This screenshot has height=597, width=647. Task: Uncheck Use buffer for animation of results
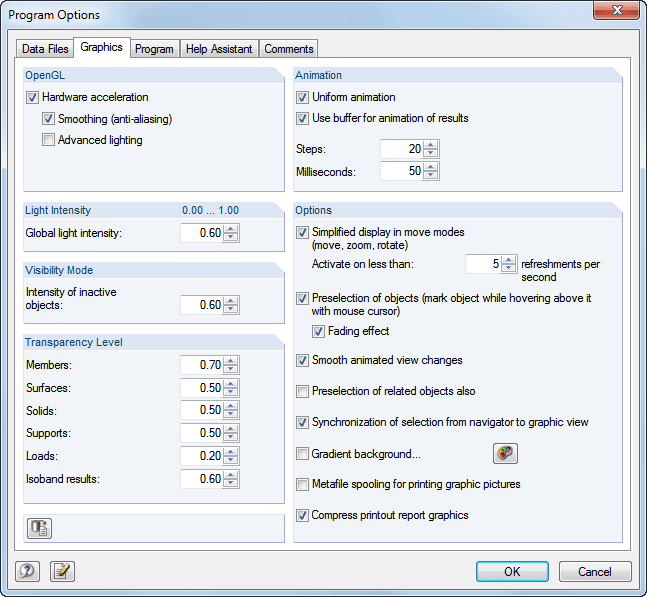(x=302, y=118)
